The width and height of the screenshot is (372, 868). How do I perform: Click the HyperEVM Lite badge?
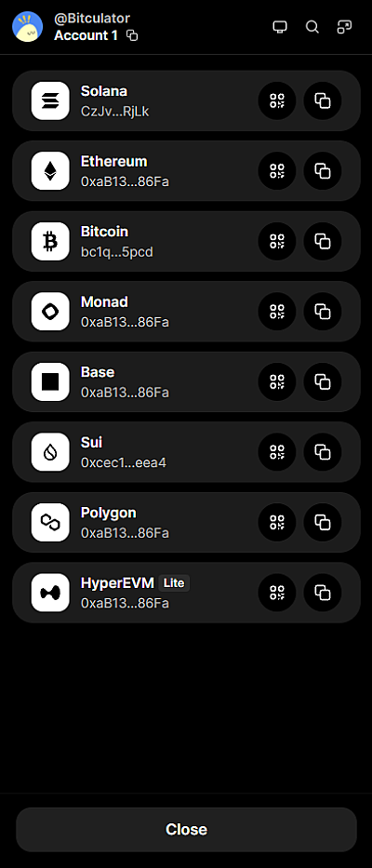click(x=174, y=583)
